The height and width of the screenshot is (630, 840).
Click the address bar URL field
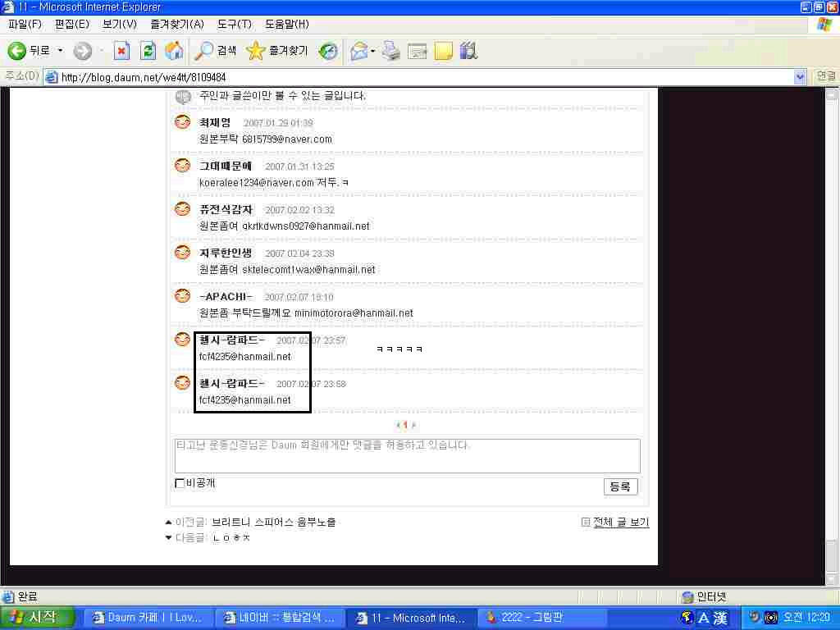[x=418, y=77]
